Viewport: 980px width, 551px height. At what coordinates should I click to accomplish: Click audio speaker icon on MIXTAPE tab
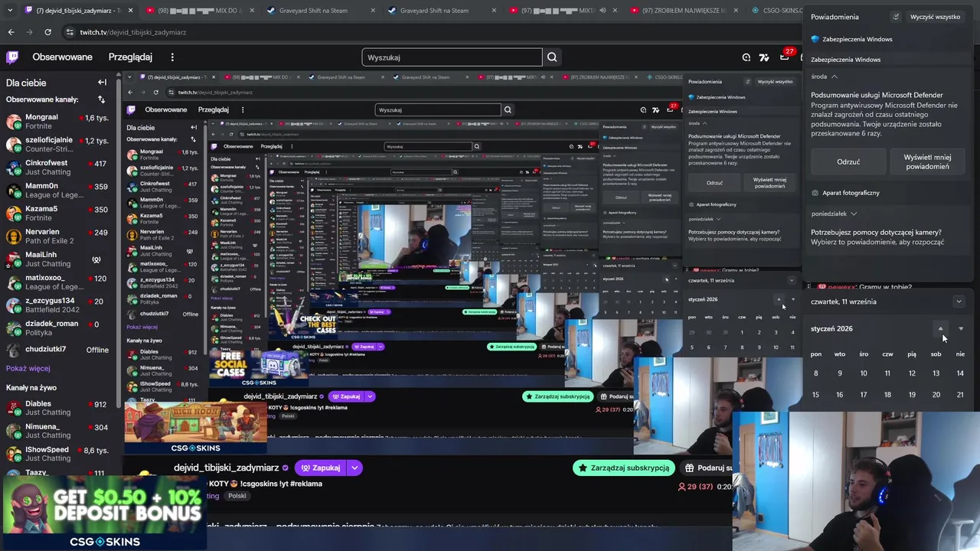point(603,11)
